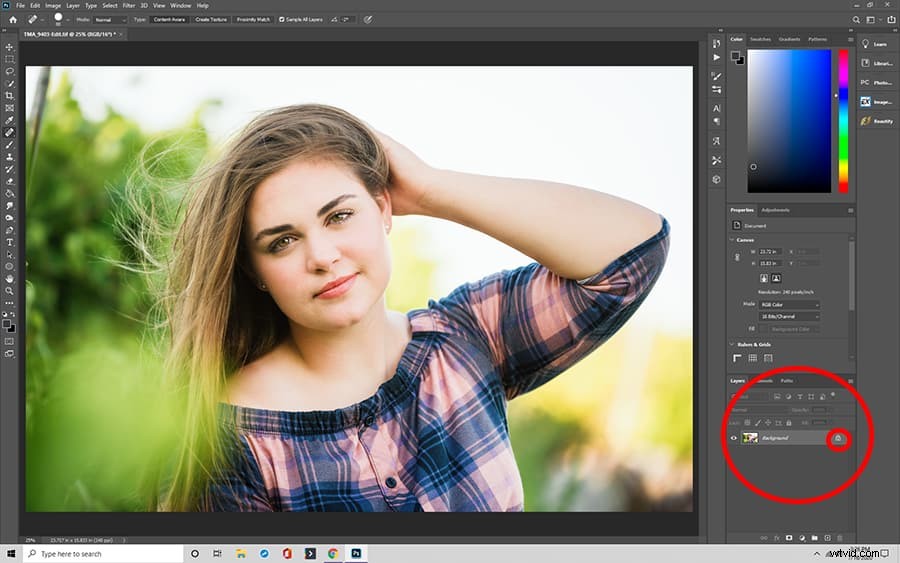Delete layer using trash icon
900x563 pixels.
click(x=840, y=538)
